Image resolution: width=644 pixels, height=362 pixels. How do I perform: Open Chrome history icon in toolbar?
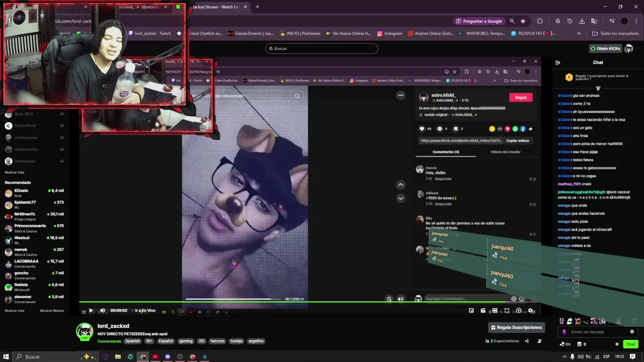click(570, 21)
